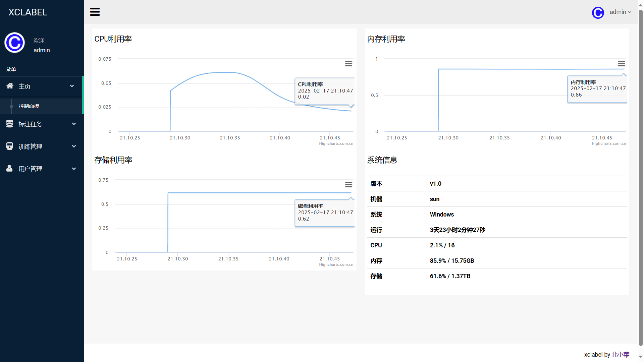Open 内存利用率 chart export menu icon
This screenshot has height=362, width=644.
point(621,64)
